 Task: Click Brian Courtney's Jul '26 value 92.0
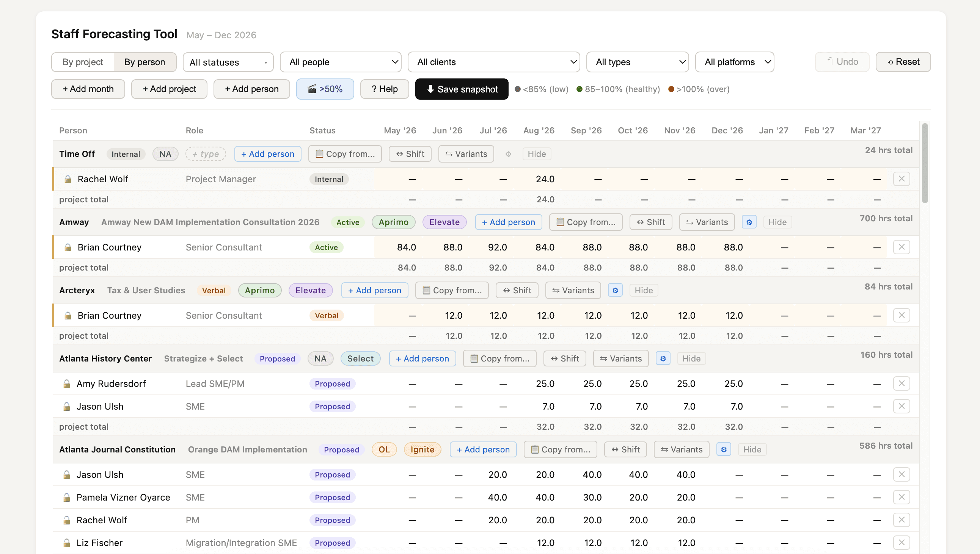coord(498,247)
